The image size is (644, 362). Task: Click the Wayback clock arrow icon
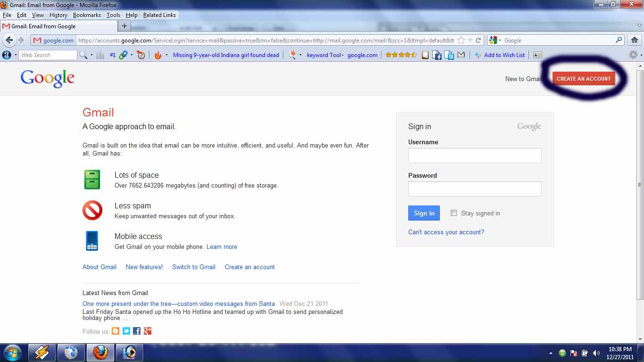coord(140,55)
